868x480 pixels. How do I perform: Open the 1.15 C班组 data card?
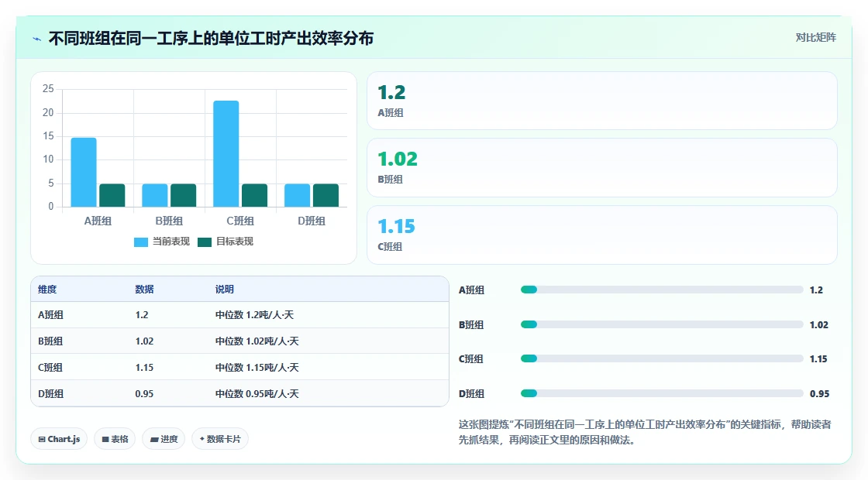point(601,235)
